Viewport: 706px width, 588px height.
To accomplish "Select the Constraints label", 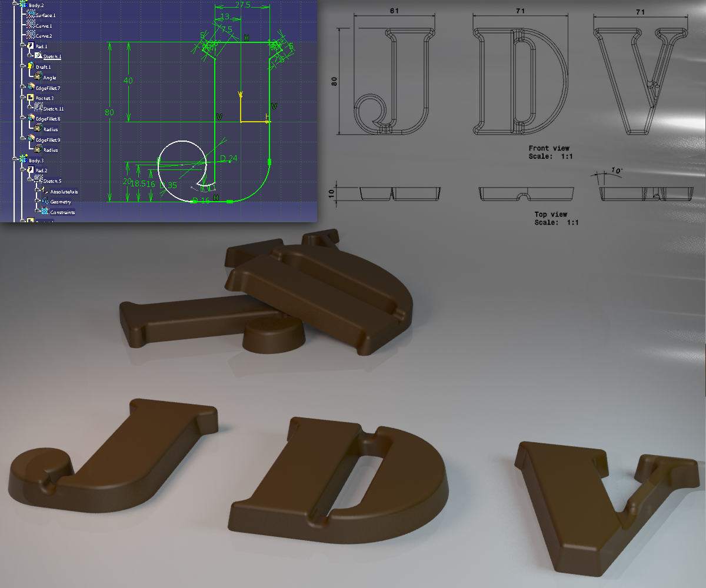I will pyautogui.click(x=62, y=212).
